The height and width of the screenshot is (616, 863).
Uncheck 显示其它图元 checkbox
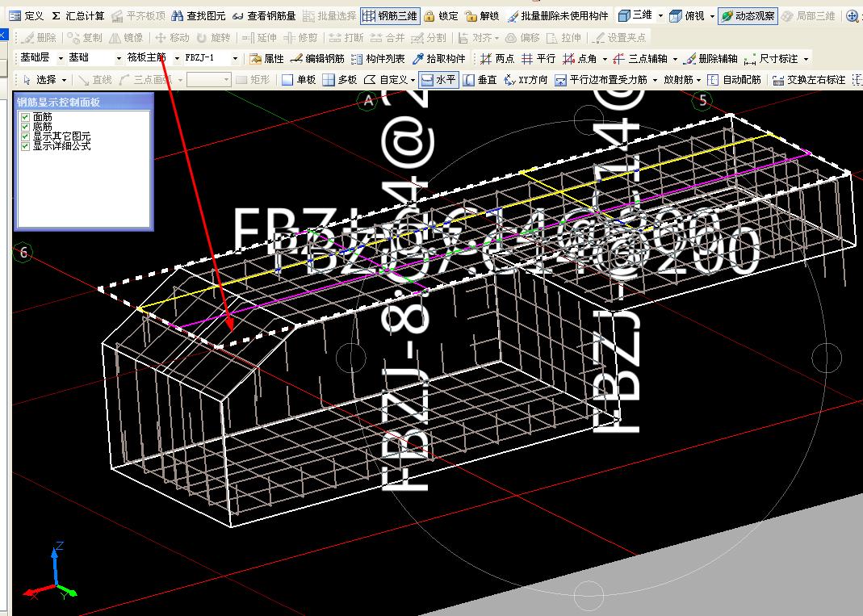point(25,136)
